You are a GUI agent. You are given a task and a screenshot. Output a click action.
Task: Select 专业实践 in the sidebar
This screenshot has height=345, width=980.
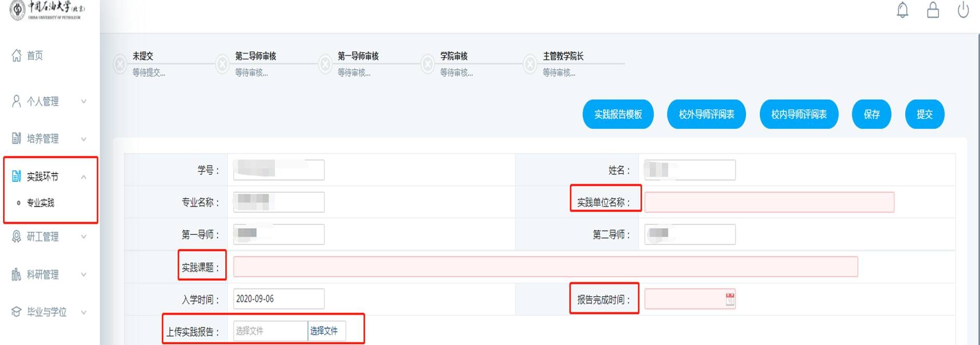coord(40,203)
